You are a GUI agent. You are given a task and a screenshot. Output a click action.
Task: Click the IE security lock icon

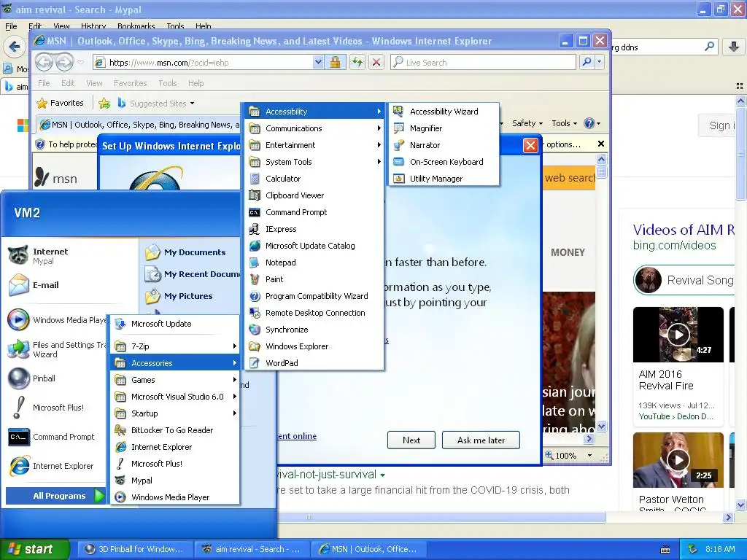click(335, 63)
